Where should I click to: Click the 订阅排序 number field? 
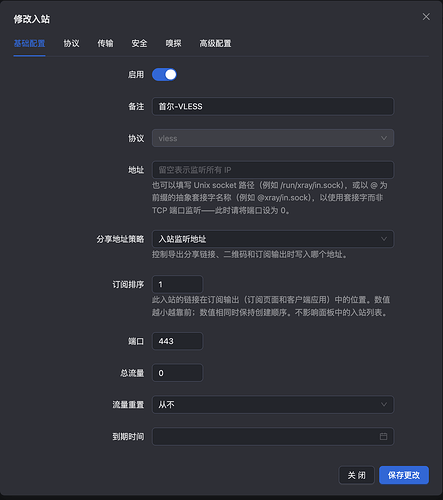click(x=177, y=284)
